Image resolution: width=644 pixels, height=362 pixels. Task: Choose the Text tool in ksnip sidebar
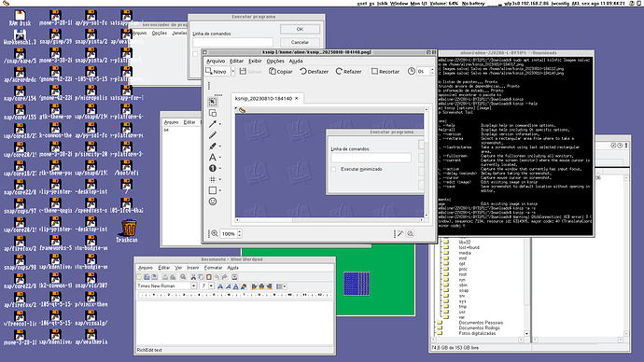click(213, 157)
